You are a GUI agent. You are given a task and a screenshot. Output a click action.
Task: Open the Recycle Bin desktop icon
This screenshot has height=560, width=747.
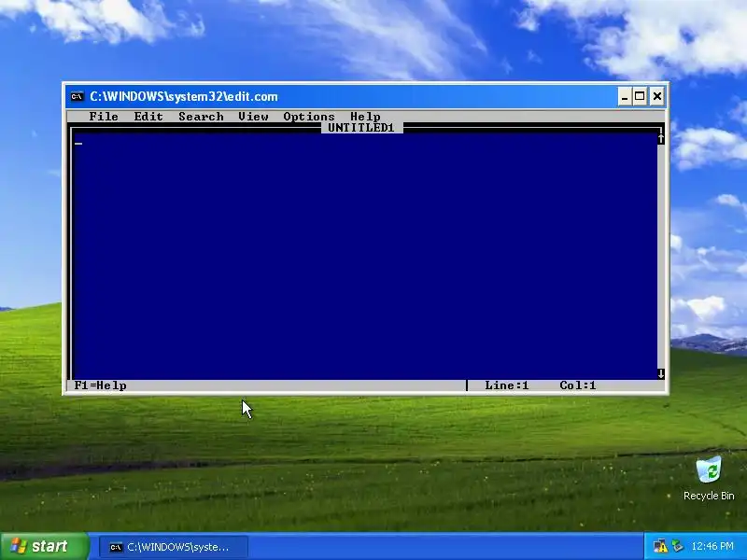[709, 478]
